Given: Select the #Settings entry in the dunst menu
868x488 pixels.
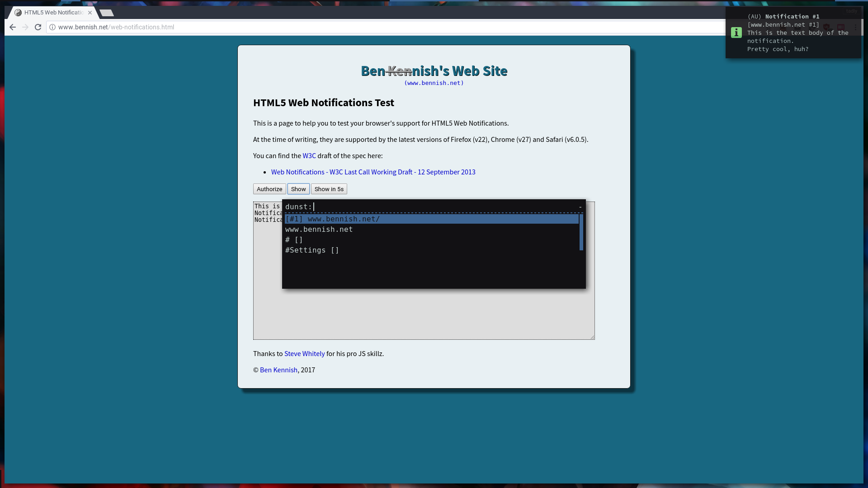Looking at the screenshot, I should pos(312,250).
